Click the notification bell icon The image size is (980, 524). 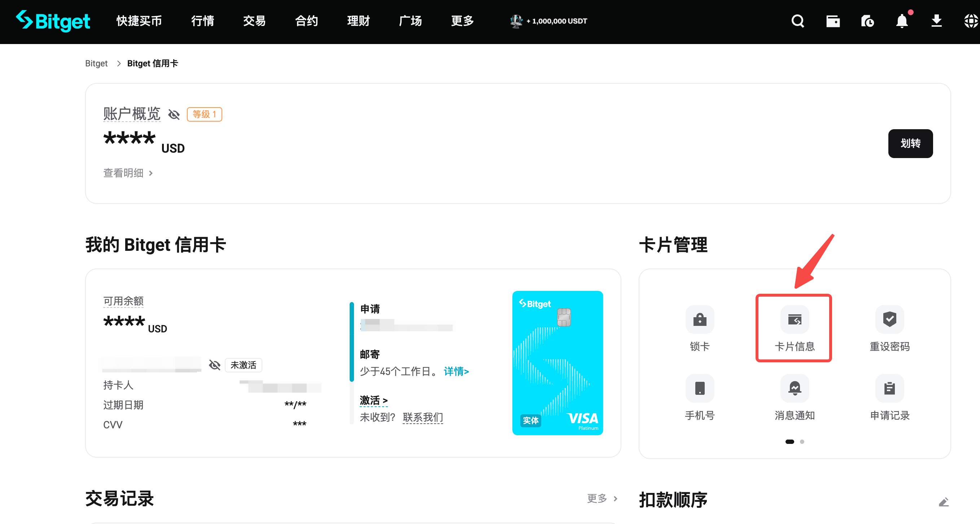[902, 21]
